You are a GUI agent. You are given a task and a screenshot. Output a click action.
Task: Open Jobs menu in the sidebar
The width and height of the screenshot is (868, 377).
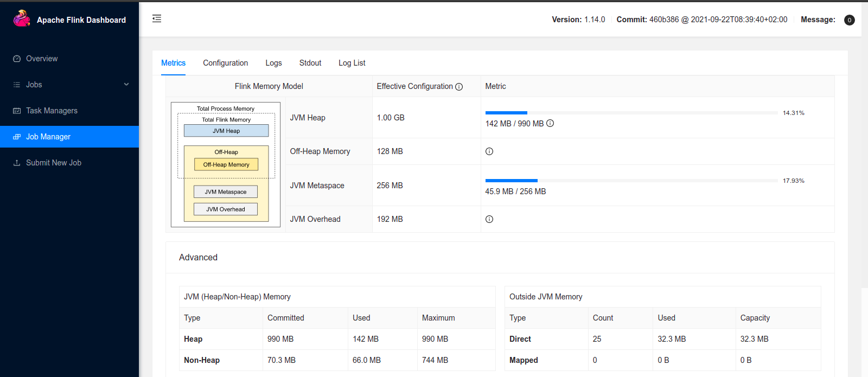coord(69,85)
